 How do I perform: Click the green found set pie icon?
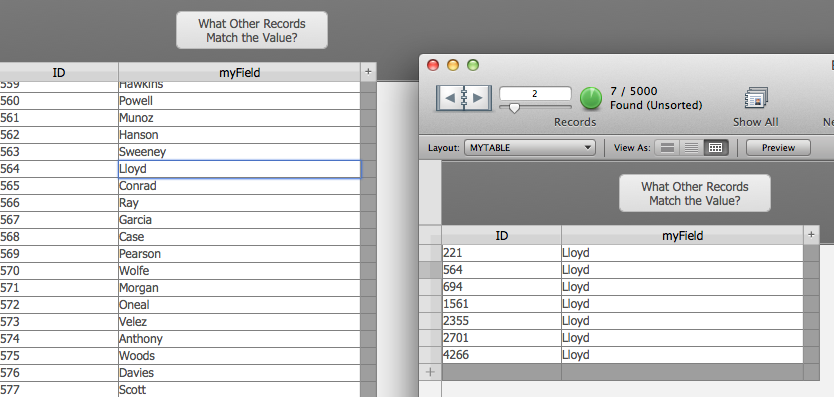click(590, 98)
